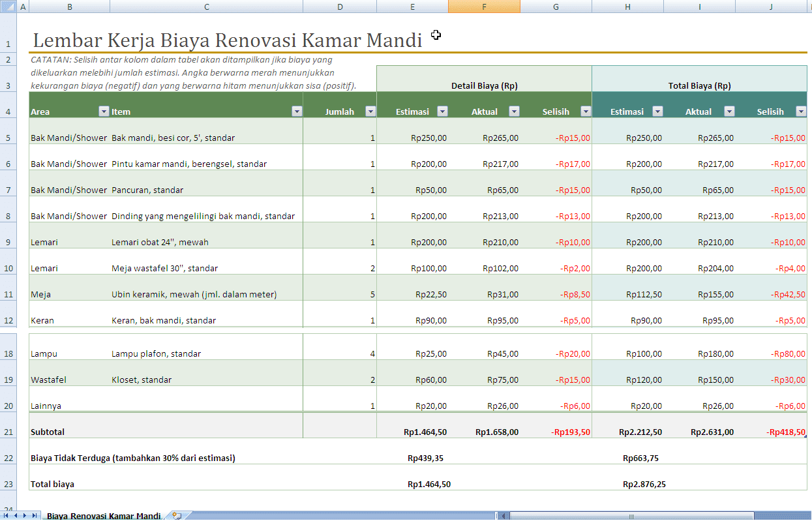Click the first-sheet navigation icon
The image size is (812, 523).
6,515
